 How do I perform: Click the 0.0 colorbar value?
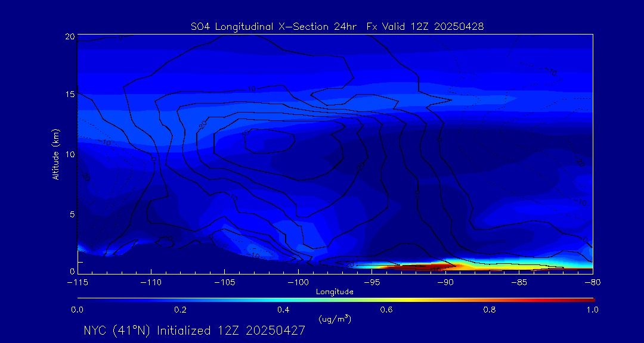(x=77, y=310)
